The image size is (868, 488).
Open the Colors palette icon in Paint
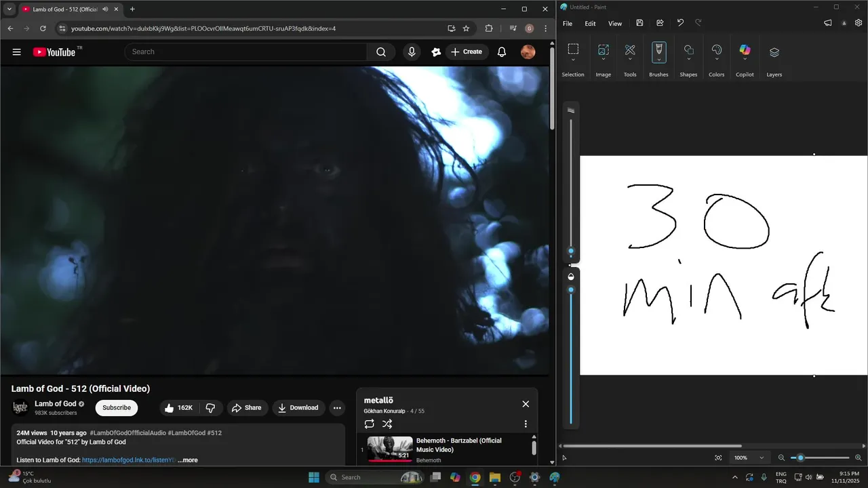(x=717, y=49)
